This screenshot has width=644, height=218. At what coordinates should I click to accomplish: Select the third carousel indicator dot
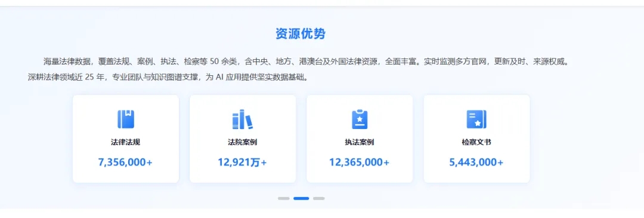click(318, 198)
